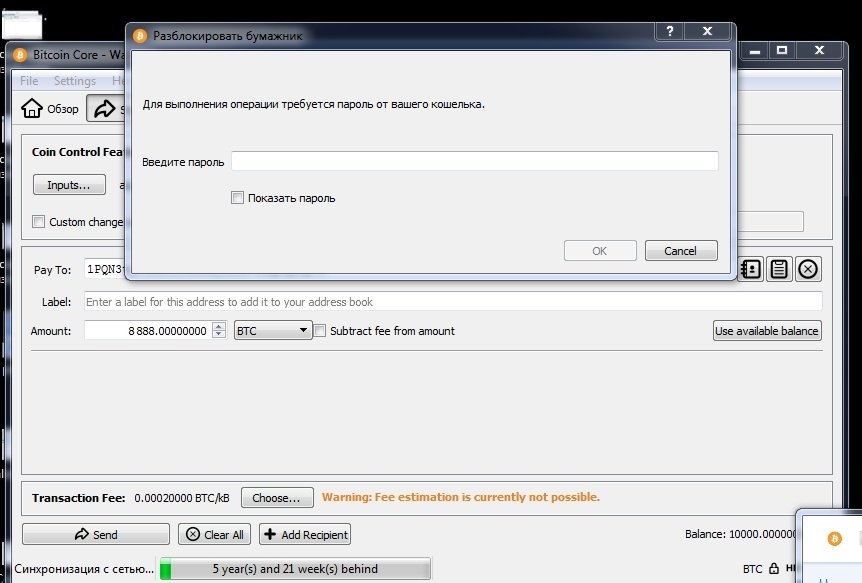862x583 pixels.
Task: Open the address book icon
Action: [750, 269]
